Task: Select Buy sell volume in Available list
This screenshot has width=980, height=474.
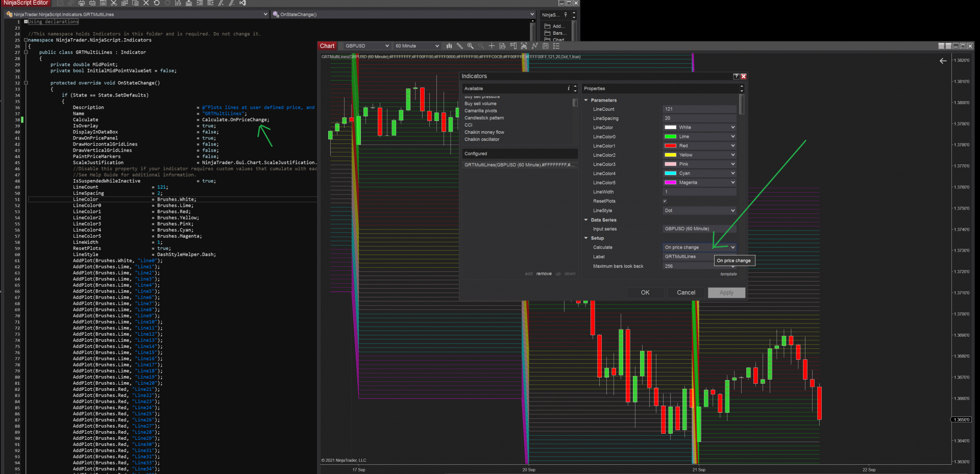Action: (x=480, y=104)
